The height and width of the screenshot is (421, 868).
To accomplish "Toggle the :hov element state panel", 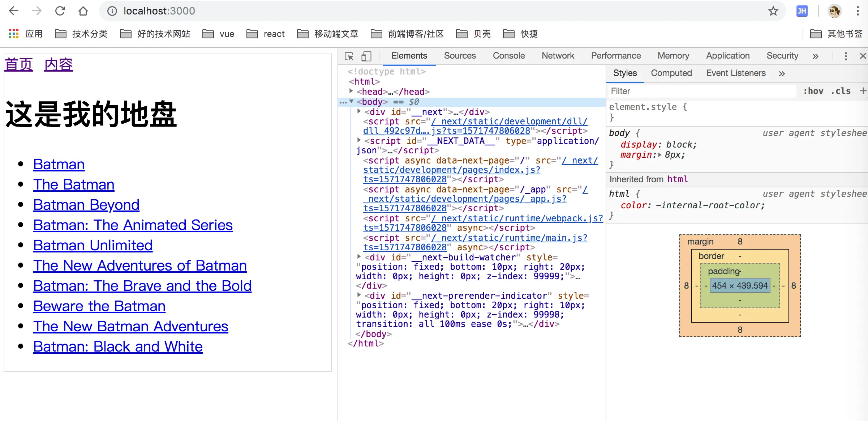I will tap(813, 91).
